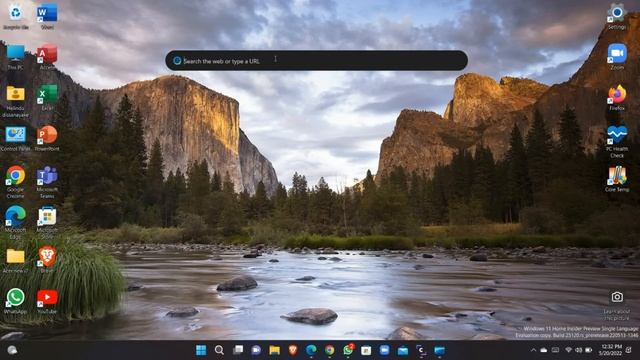
Task: Open the Settings desktop shortcut
Action: [617, 16]
